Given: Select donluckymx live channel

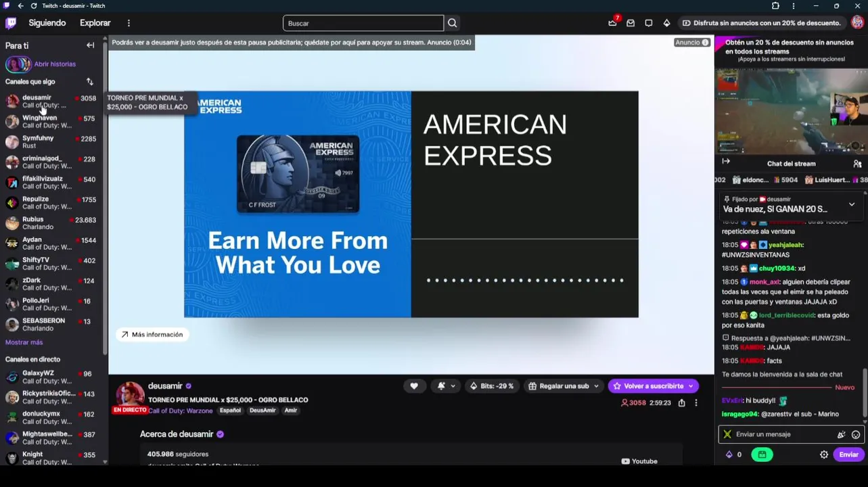Looking at the screenshot, I should [x=52, y=417].
